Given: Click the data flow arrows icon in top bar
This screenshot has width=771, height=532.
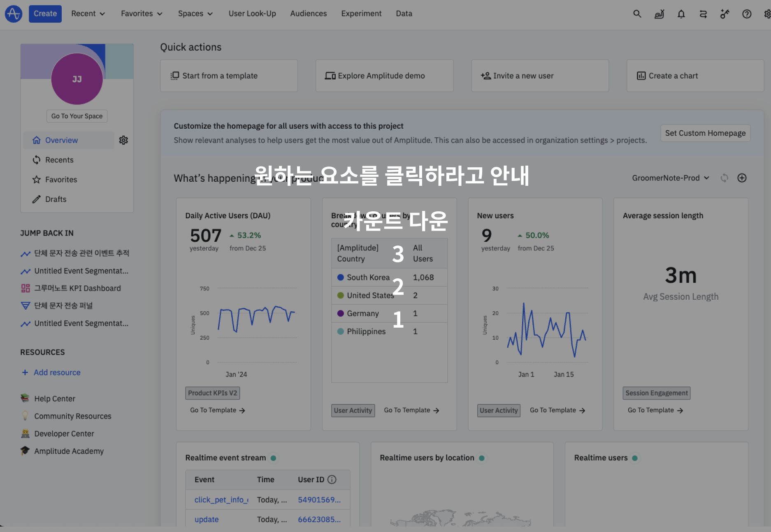Looking at the screenshot, I should pyautogui.click(x=703, y=14).
